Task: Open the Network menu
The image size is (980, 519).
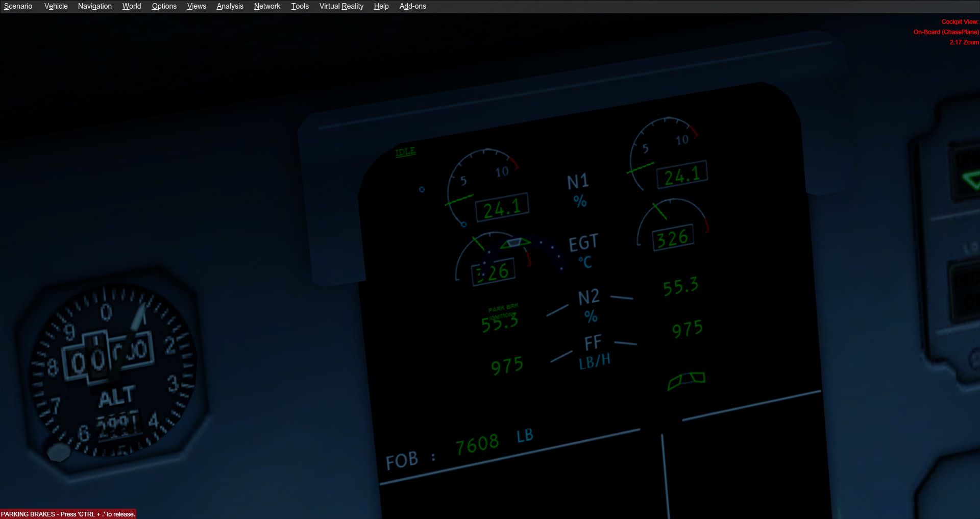Action: 267,6
